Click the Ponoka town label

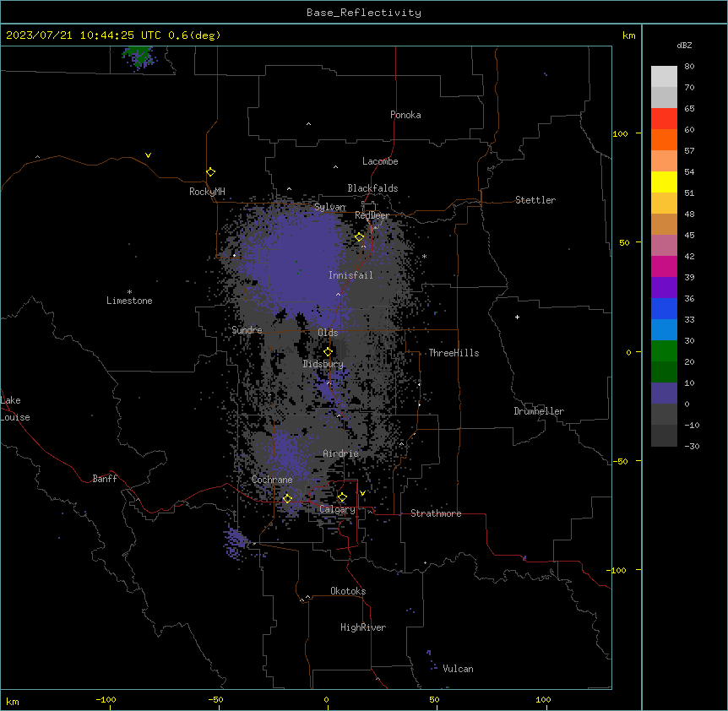coord(405,115)
